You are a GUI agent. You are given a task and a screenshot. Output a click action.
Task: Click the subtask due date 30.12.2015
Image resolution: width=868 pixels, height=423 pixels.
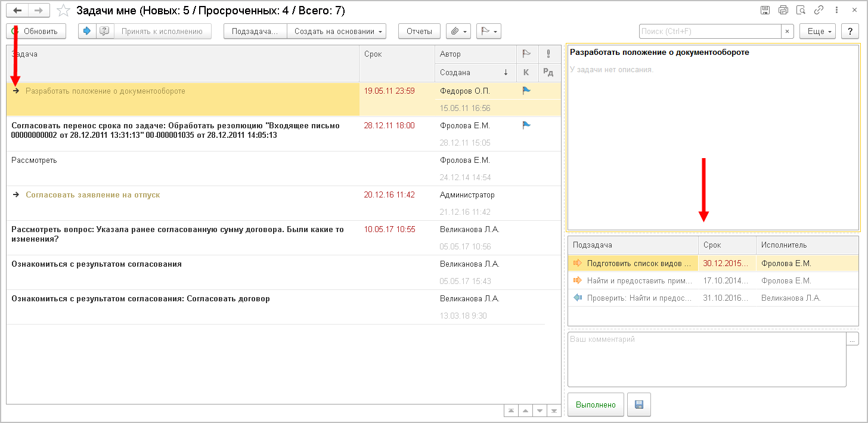click(x=727, y=263)
